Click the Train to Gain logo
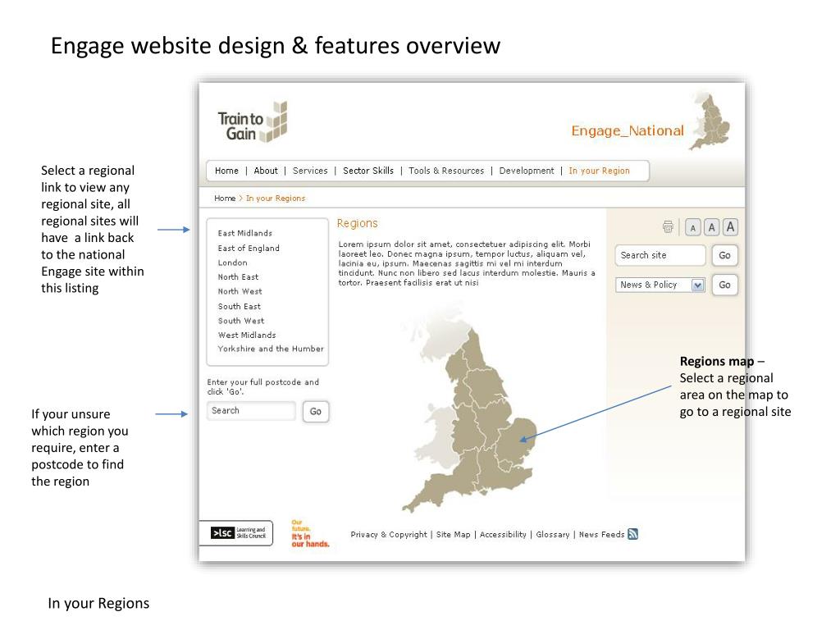The height and width of the screenshot is (630, 840). (x=253, y=123)
